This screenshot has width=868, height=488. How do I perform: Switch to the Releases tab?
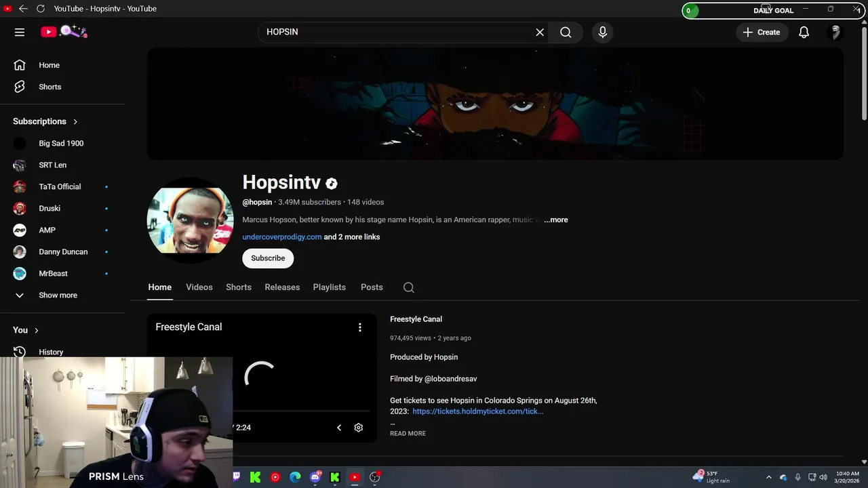282,287
